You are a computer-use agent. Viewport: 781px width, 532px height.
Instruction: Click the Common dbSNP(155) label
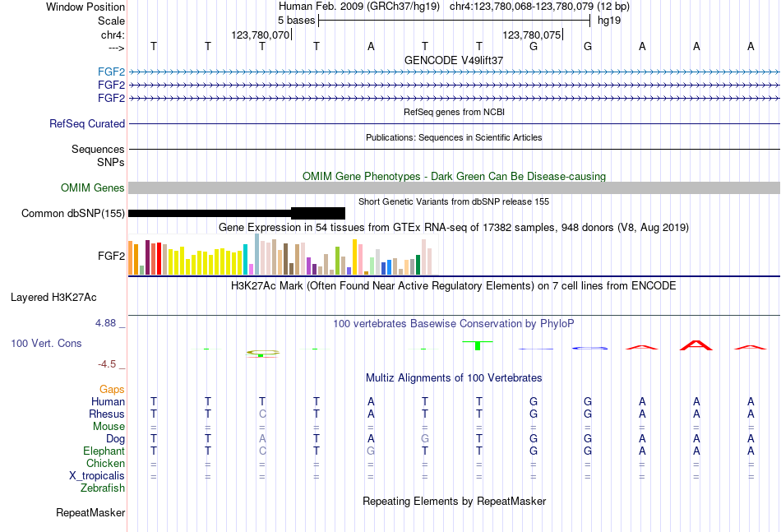(x=72, y=213)
